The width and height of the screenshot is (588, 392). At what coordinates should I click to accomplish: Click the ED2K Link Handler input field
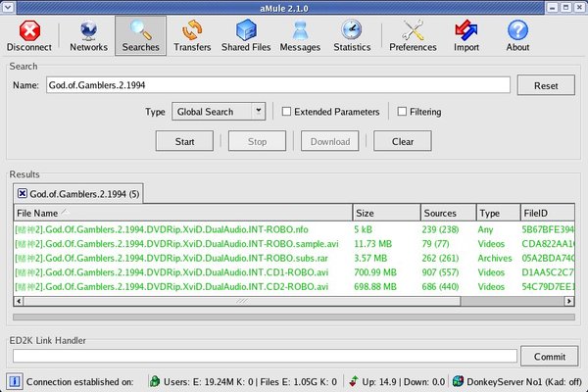(x=265, y=356)
